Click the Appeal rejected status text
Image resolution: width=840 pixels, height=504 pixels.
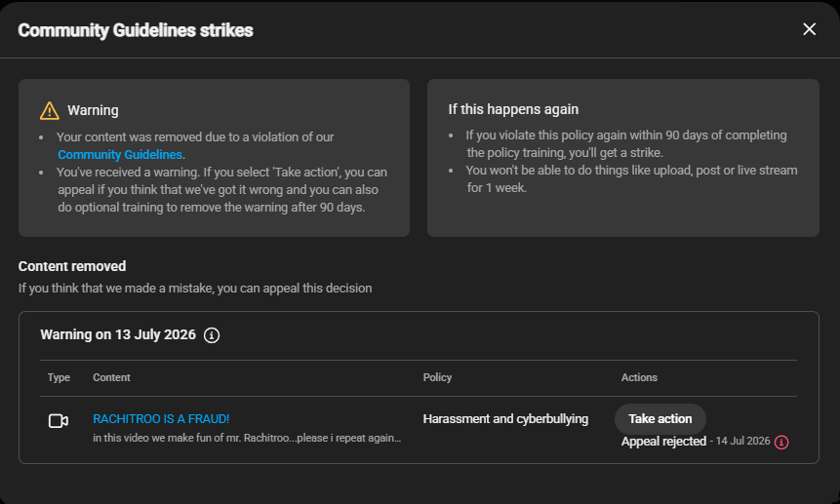pos(663,442)
